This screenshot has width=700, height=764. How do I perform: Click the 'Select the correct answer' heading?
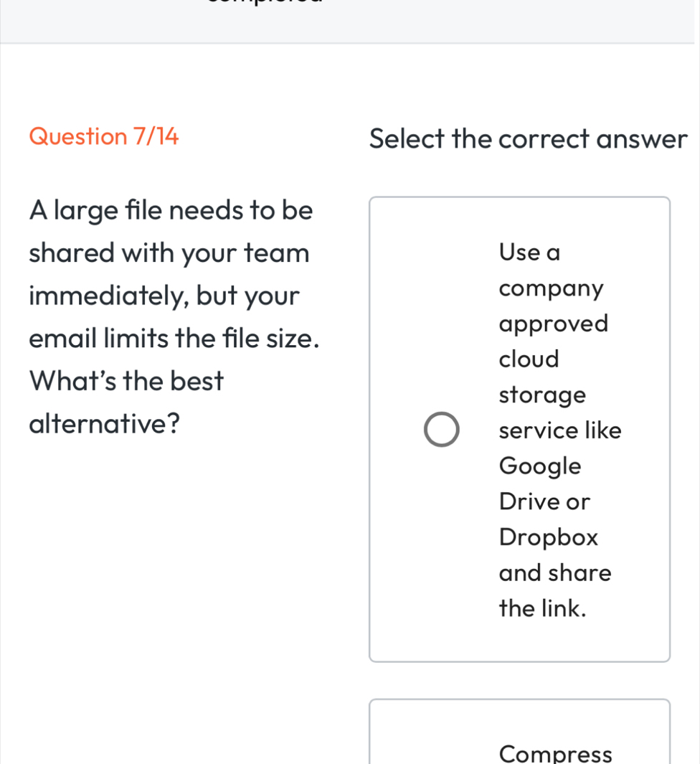tap(529, 138)
